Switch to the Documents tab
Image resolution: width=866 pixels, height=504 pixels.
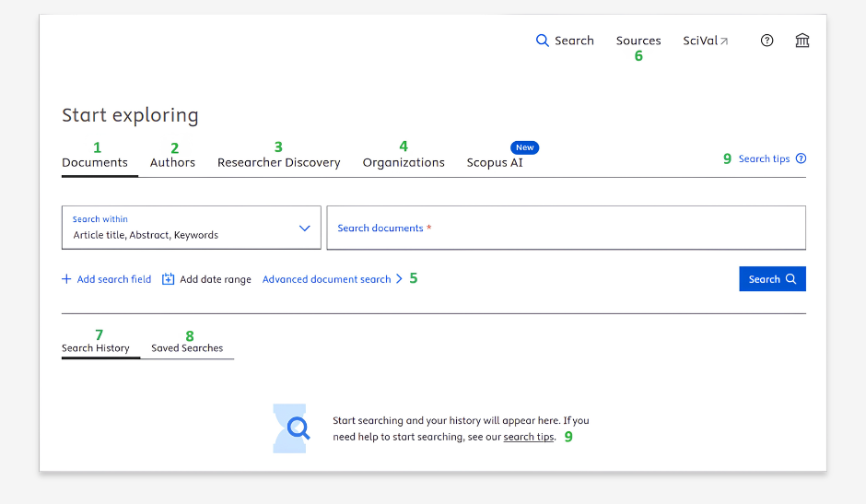pos(95,162)
